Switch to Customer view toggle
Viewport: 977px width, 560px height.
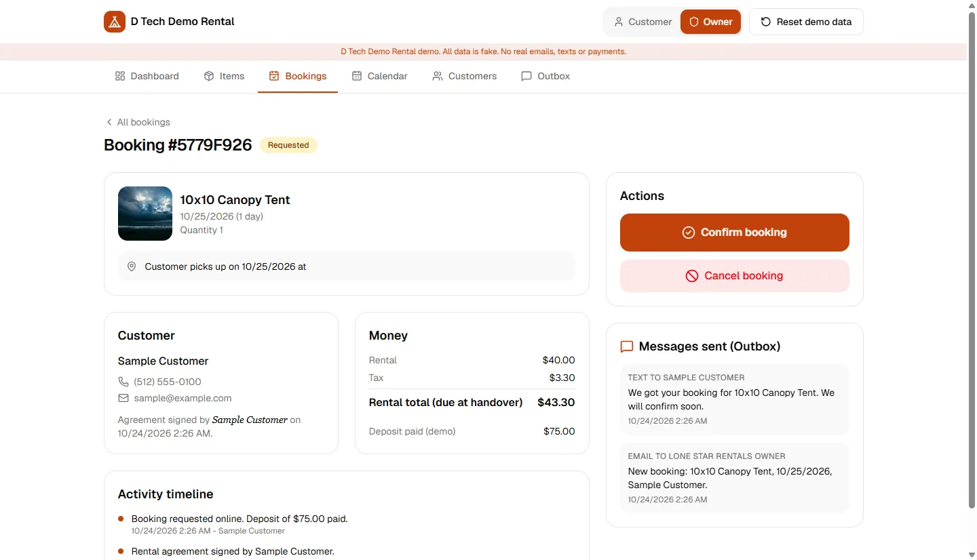(x=643, y=22)
